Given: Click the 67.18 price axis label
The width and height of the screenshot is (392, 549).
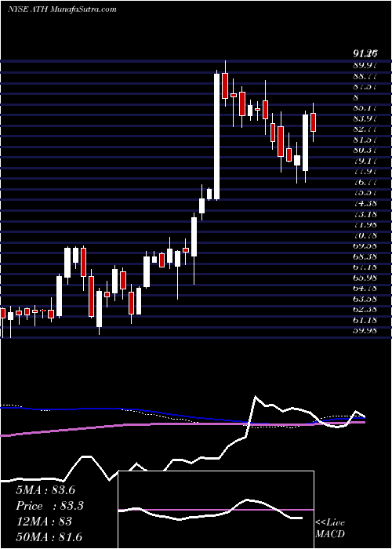Looking at the screenshot, I should pyautogui.click(x=365, y=267).
